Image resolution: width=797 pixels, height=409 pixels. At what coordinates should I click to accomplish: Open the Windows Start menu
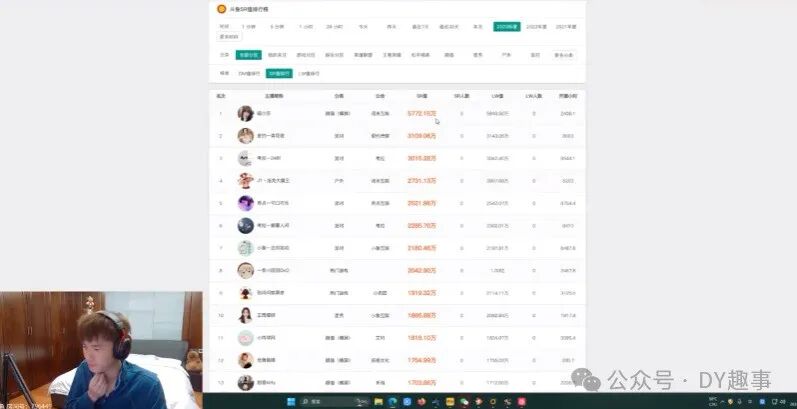point(291,401)
